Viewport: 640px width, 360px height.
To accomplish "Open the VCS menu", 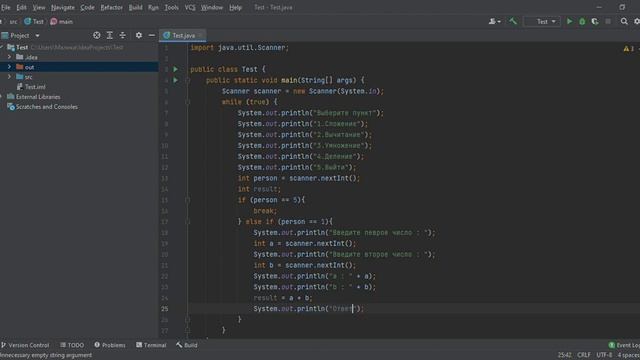I will click(190, 7).
